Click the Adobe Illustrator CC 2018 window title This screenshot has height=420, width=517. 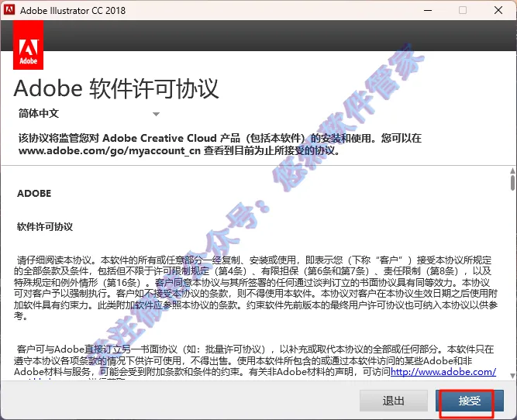[73, 10]
